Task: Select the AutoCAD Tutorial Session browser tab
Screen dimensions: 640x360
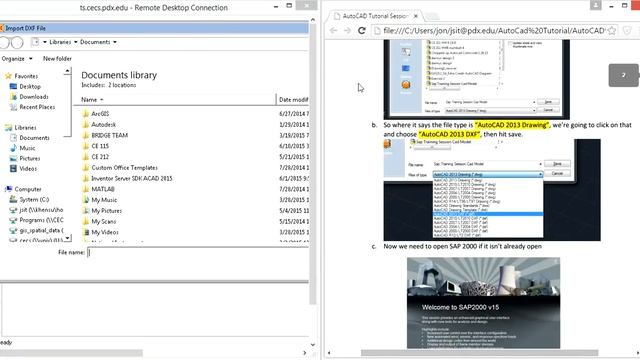Action: [376, 16]
